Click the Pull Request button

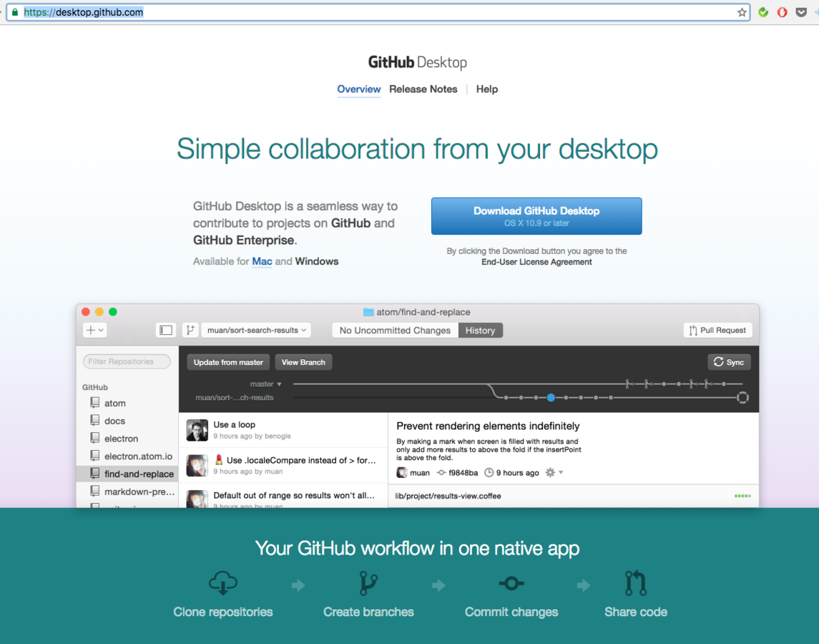(717, 331)
